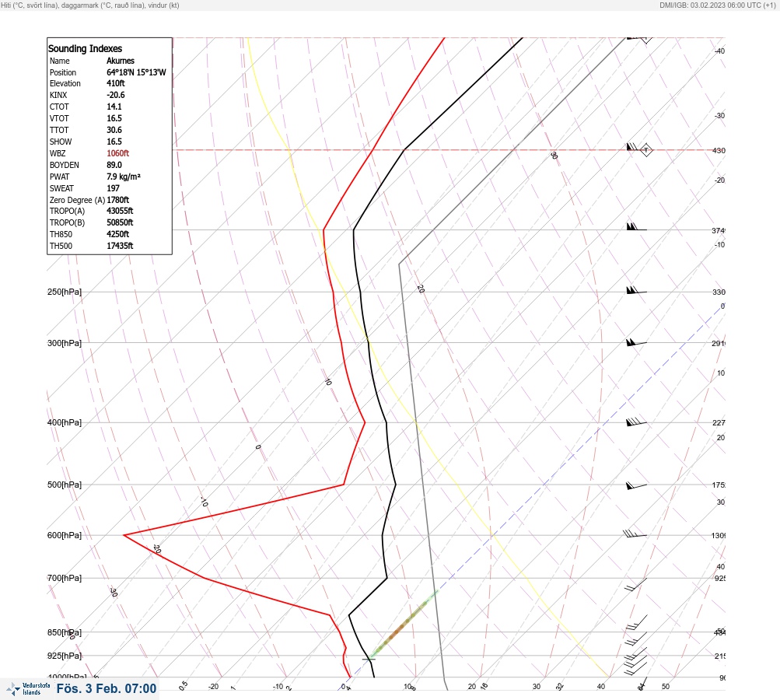Click the 400[hPa] pressure label
780x700 pixels.
(65, 422)
